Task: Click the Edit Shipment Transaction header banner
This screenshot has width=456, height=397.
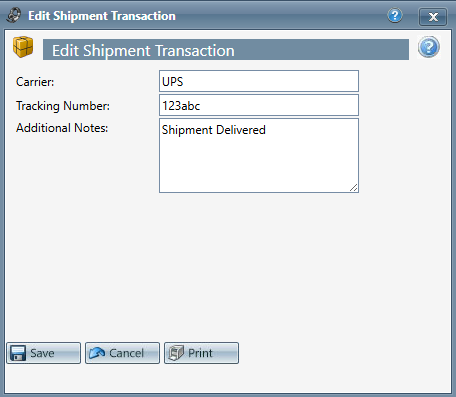Action: (226, 50)
